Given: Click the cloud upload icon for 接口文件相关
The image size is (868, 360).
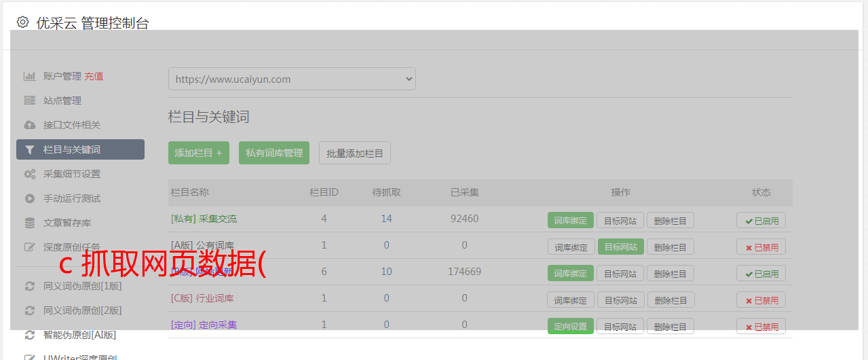Looking at the screenshot, I should point(29,125).
